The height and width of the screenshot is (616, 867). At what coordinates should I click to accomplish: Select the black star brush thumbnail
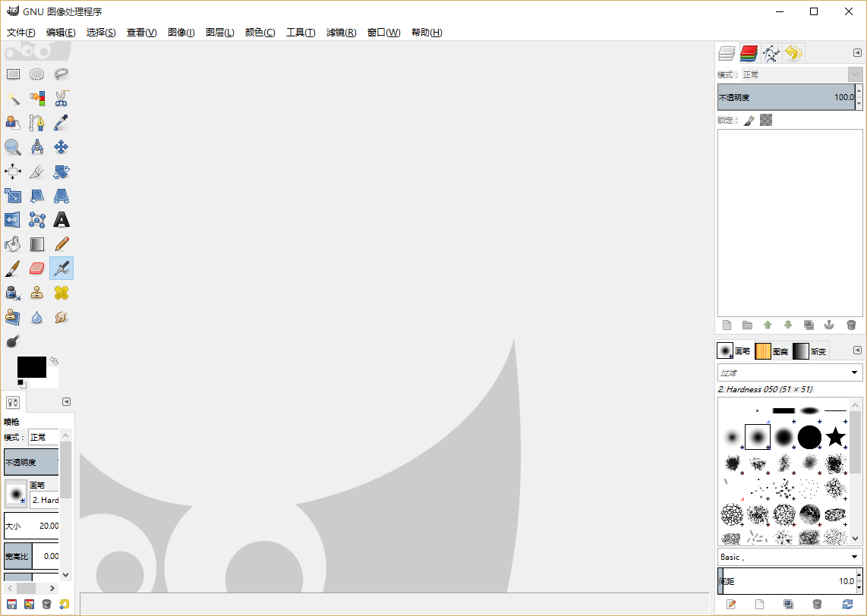835,437
